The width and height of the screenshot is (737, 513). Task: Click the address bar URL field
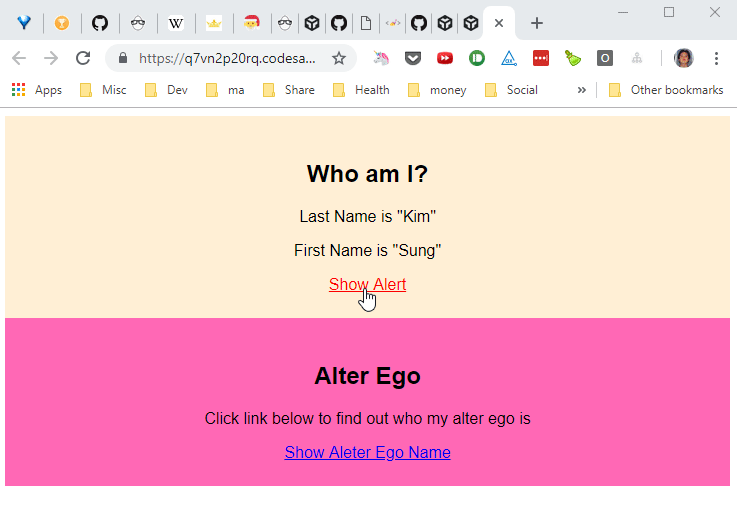(x=227, y=58)
